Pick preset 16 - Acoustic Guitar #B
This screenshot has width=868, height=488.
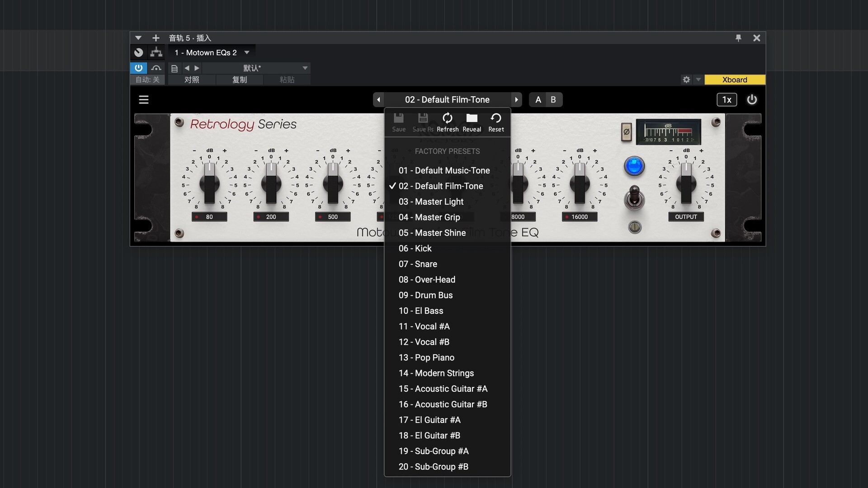[x=448, y=404]
